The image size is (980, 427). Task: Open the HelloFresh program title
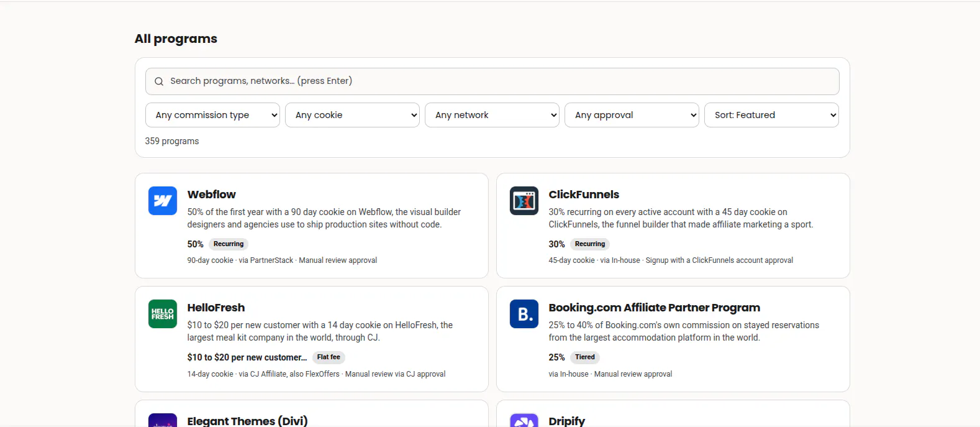pos(216,308)
